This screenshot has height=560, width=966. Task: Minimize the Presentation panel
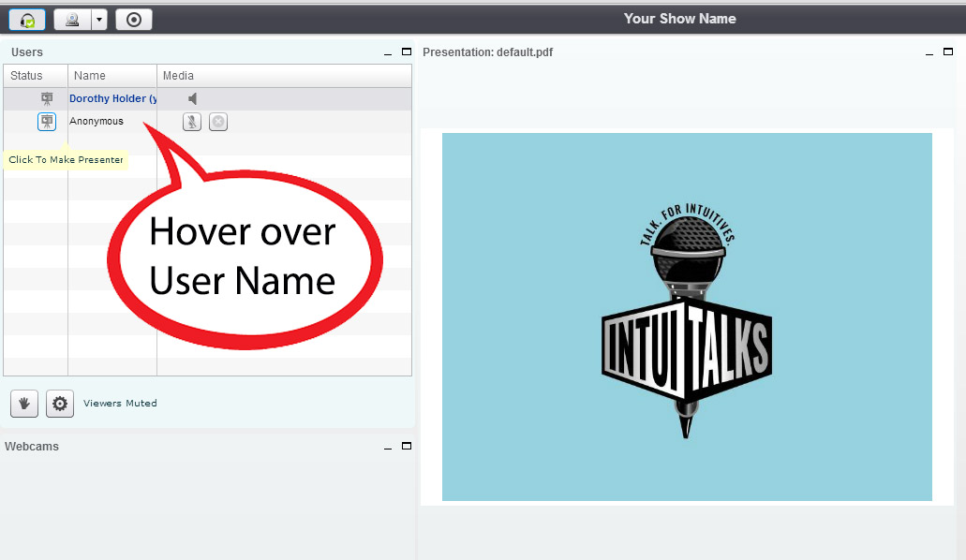[x=929, y=53]
